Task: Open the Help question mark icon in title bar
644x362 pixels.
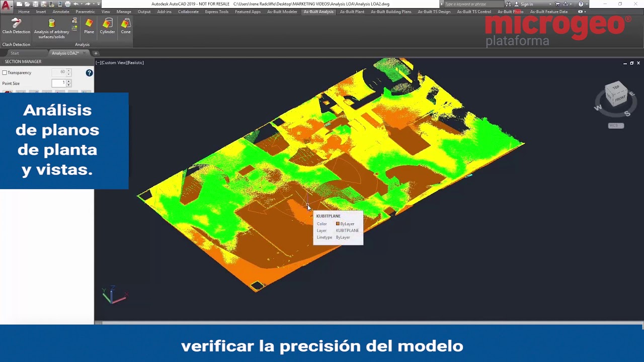Action: pos(581,4)
